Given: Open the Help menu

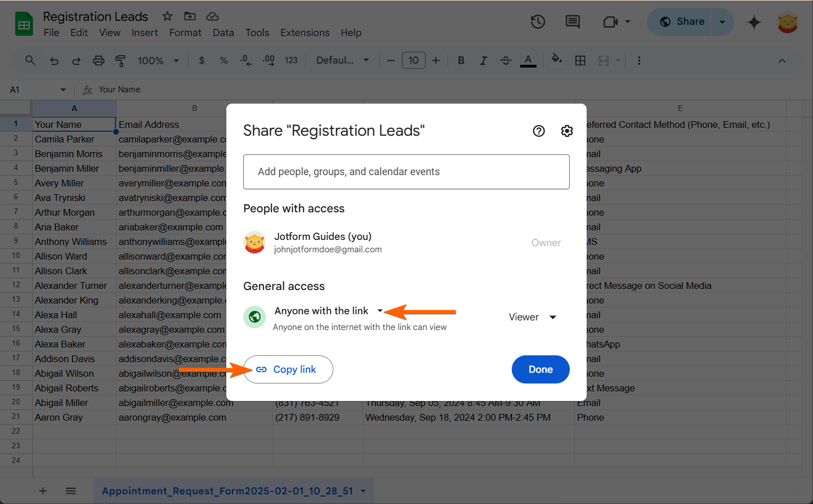Looking at the screenshot, I should coord(351,33).
